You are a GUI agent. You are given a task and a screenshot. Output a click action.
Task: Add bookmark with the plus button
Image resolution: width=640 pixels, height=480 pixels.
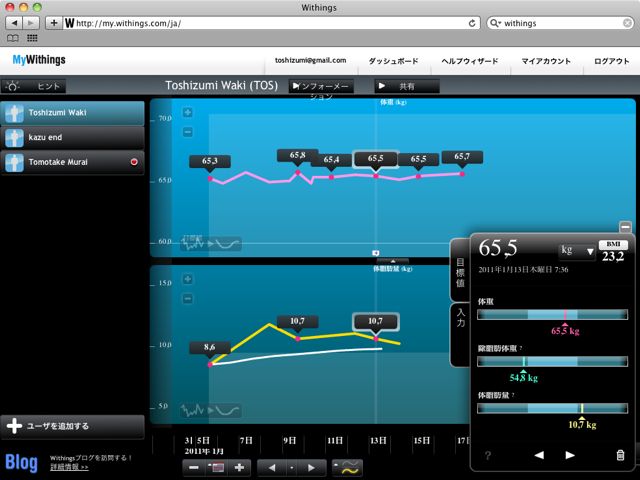click(53, 23)
